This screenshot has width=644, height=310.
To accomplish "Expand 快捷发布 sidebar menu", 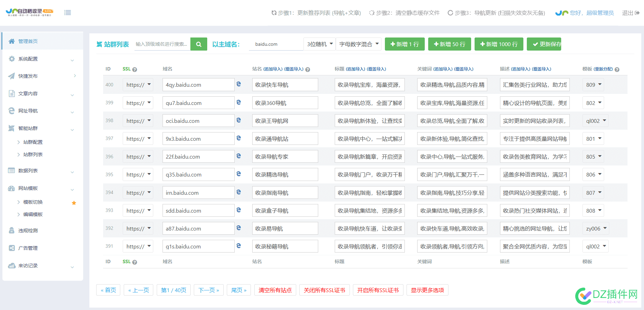I will [x=43, y=76].
